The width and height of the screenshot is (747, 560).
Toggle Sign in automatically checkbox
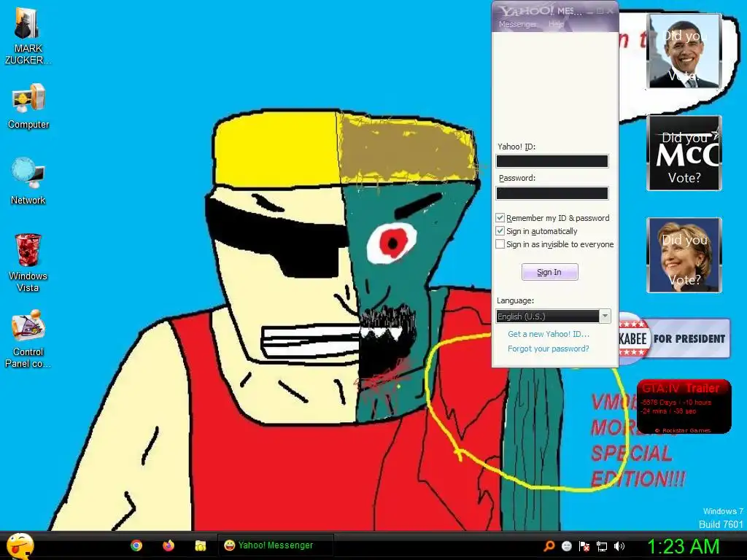[500, 231]
